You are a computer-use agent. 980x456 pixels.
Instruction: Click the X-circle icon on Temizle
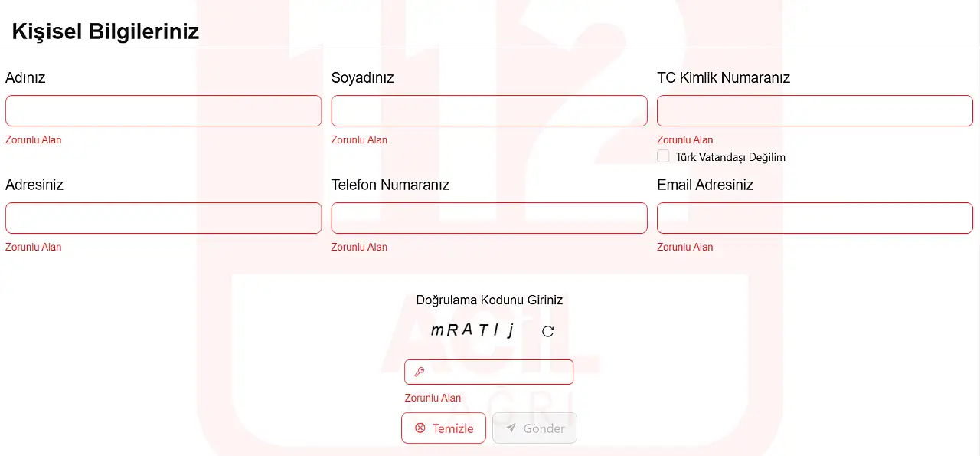[x=420, y=428]
